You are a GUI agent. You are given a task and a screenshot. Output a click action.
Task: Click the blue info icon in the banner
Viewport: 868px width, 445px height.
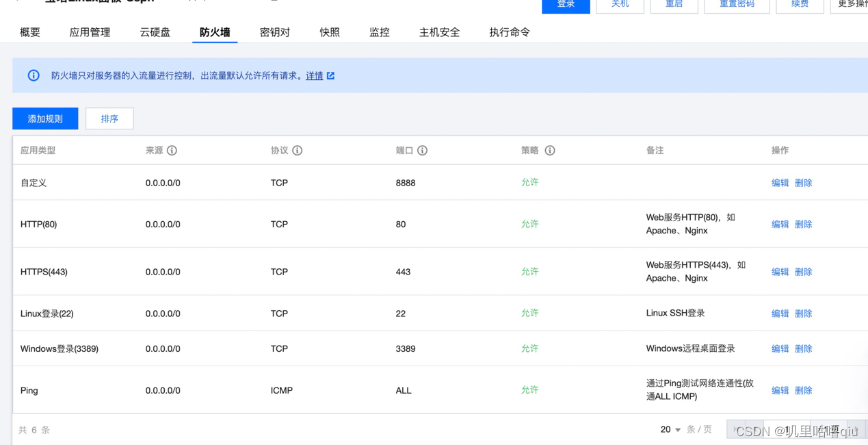(34, 75)
